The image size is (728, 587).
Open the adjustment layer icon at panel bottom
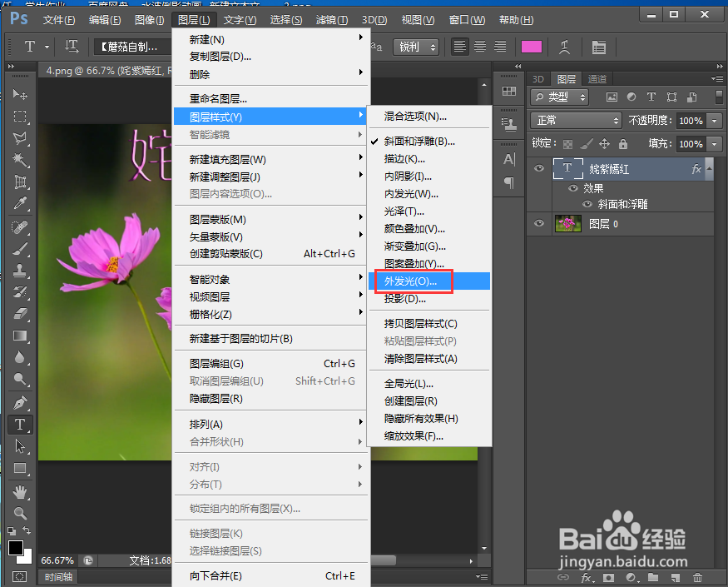point(632,576)
